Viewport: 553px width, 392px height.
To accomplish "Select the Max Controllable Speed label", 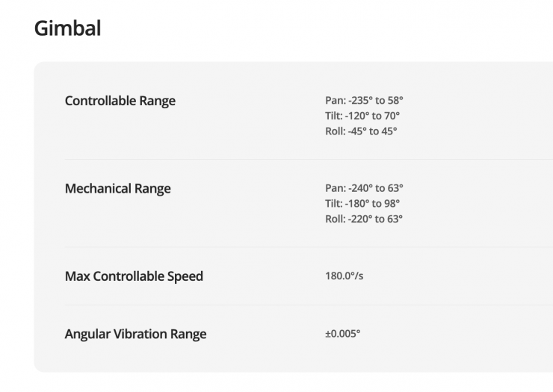I will click(134, 276).
